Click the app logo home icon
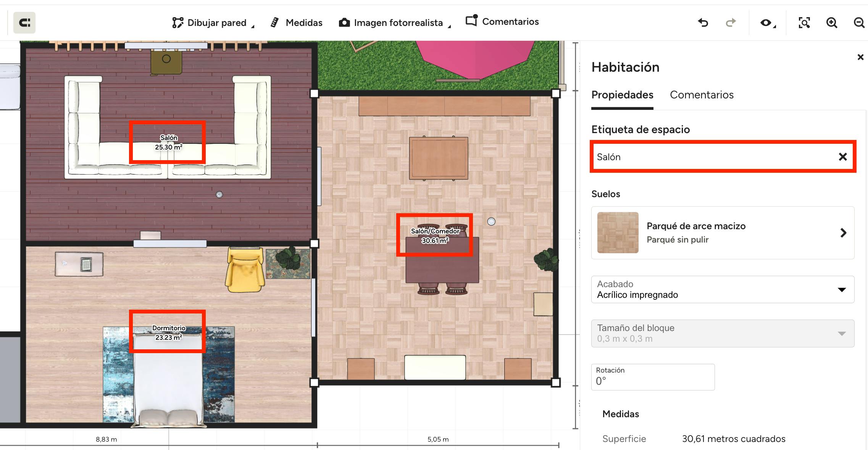This screenshot has width=868, height=450. (x=24, y=23)
